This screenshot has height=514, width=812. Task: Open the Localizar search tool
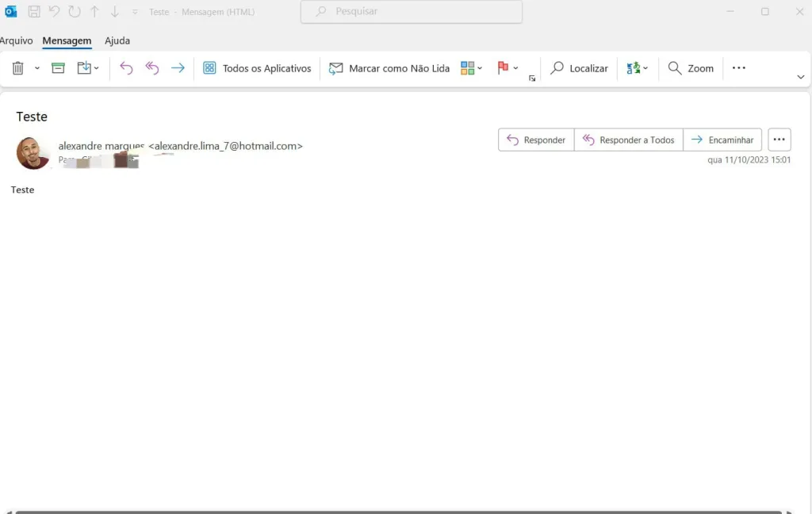[580, 68]
